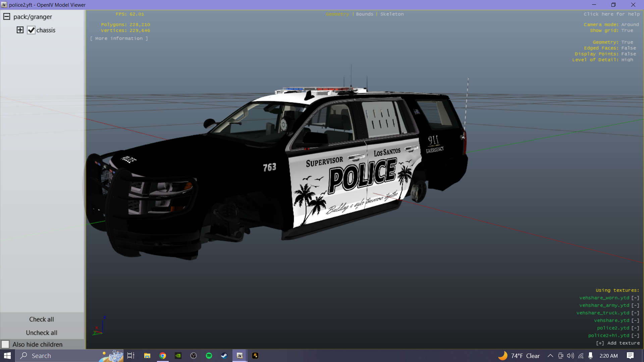
Task: Open the Windows Start menu
Action: tap(7, 356)
